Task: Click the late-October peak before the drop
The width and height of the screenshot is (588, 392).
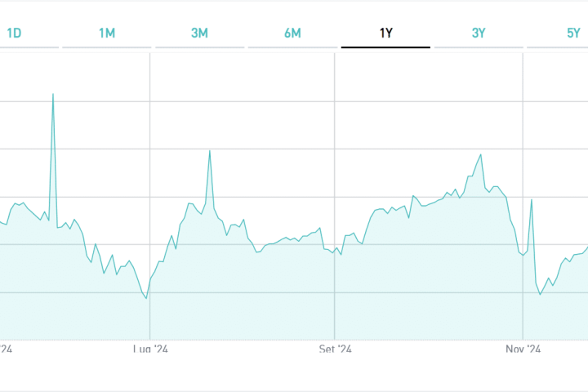Action: point(480,155)
